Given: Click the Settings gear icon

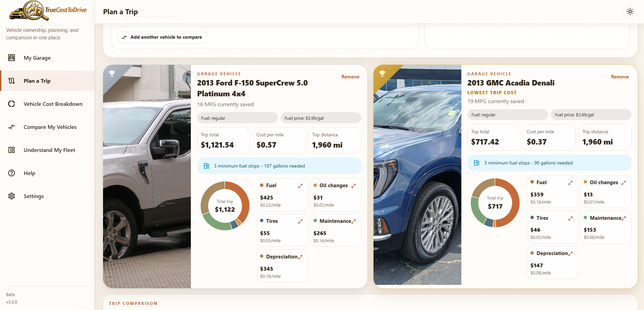Looking at the screenshot, I should point(12,196).
